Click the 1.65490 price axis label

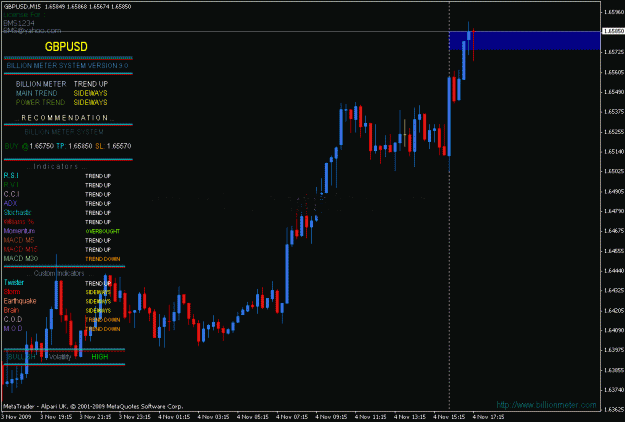tap(614, 92)
